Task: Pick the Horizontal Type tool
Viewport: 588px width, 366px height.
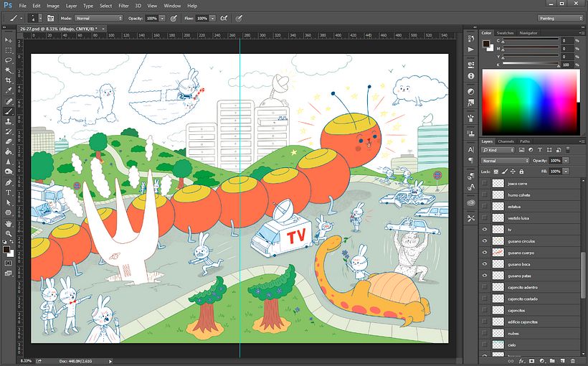Action: (x=9, y=192)
